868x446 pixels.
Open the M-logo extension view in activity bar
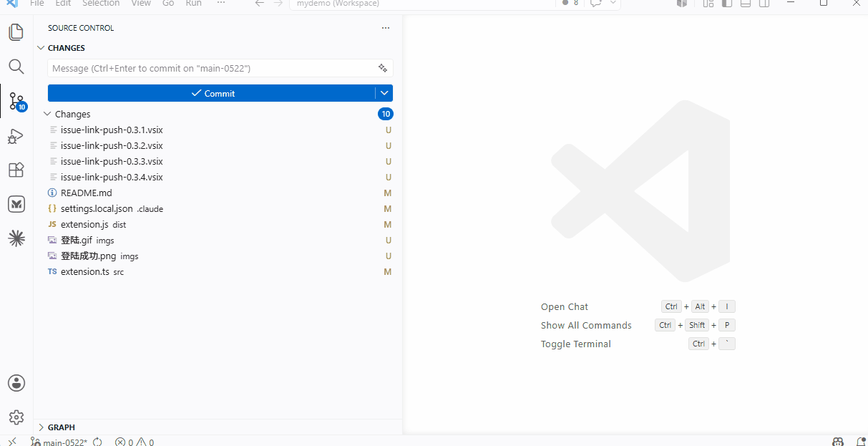[x=16, y=204]
